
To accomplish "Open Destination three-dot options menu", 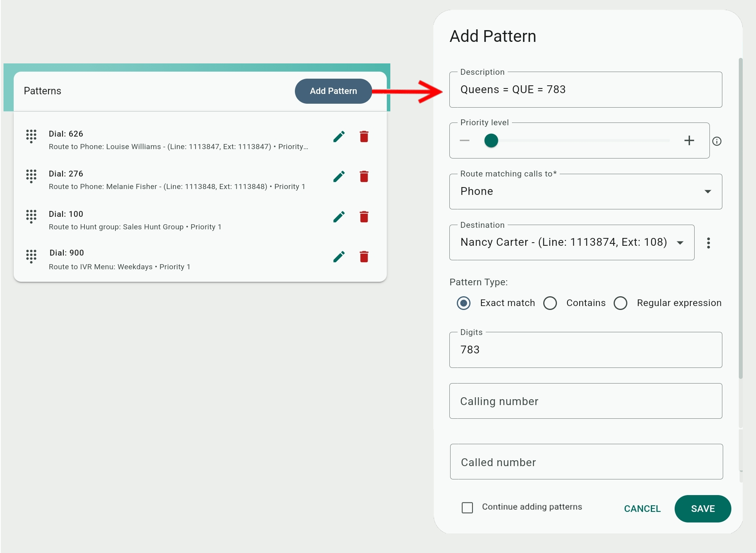I will [708, 243].
